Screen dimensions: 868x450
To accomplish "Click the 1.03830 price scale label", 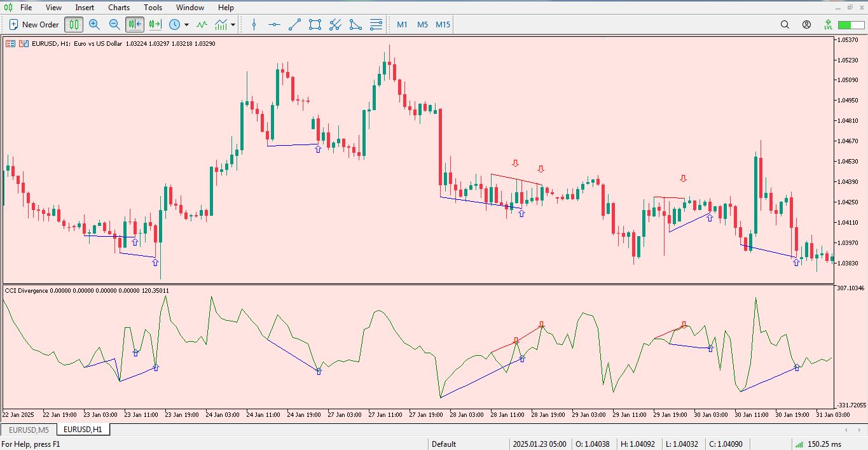I will pos(848,263).
